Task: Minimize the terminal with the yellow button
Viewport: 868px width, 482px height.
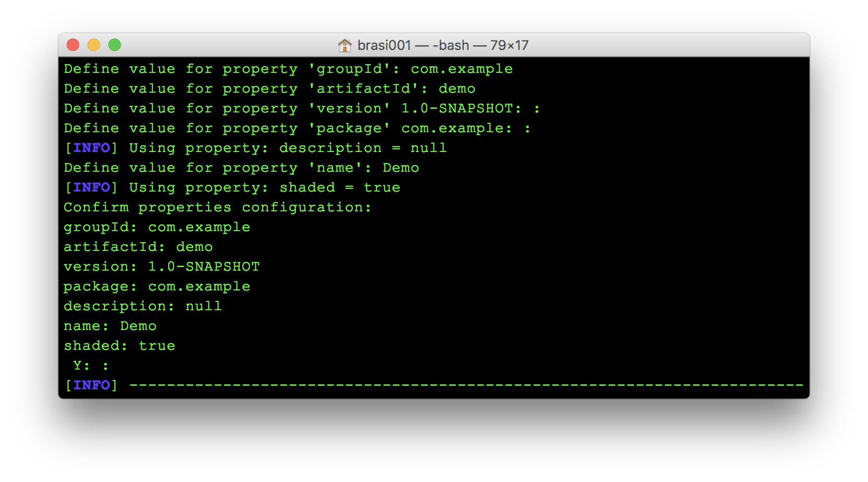Action: [x=94, y=45]
